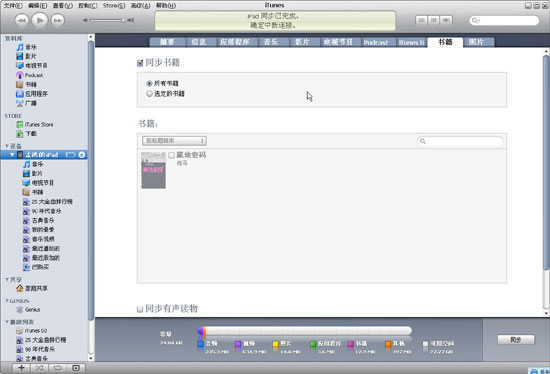Image resolution: width=550 pixels, height=374 pixels.
Task: Open 广播 radio tower icon
Action: pyautogui.click(x=20, y=103)
